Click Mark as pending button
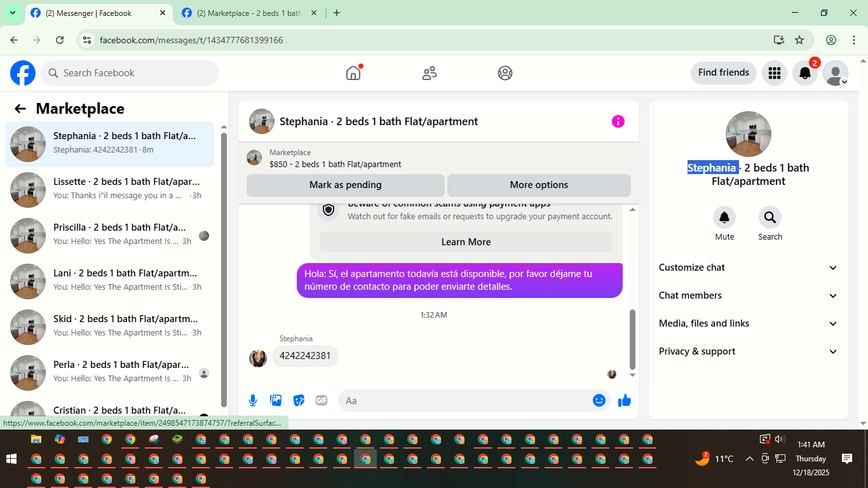Screen dimensions: 868x488 [346, 185]
